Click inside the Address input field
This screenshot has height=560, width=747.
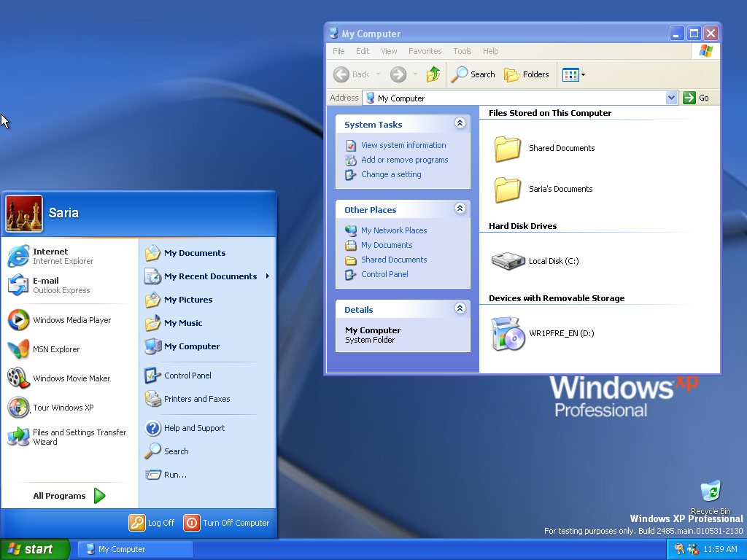pyautogui.click(x=511, y=98)
